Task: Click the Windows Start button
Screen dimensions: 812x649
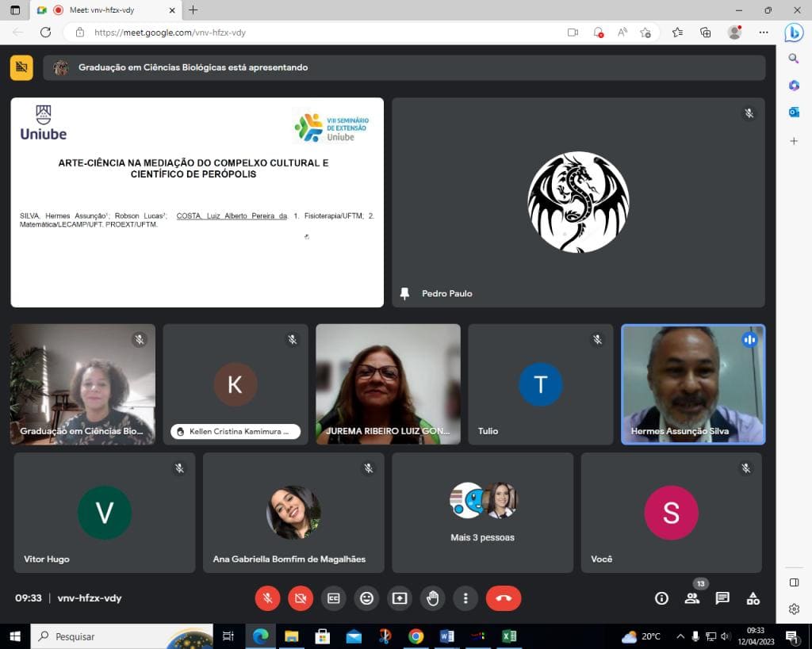Action: pos(15,636)
